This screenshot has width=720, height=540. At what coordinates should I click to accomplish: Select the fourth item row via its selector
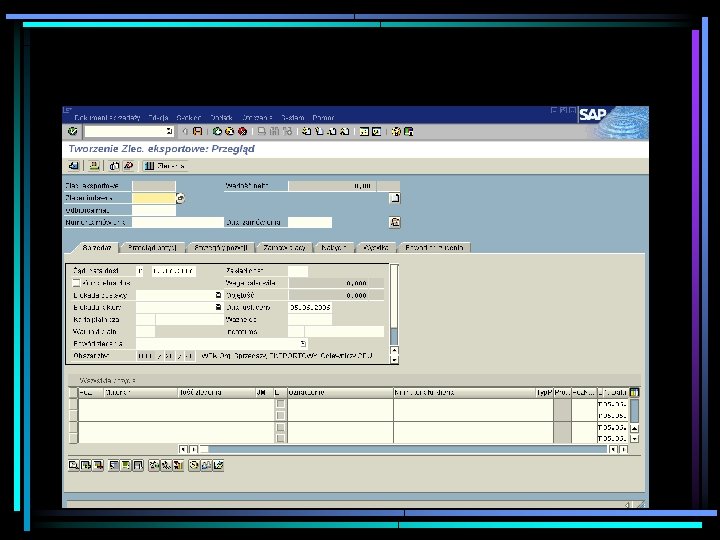(73, 439)
